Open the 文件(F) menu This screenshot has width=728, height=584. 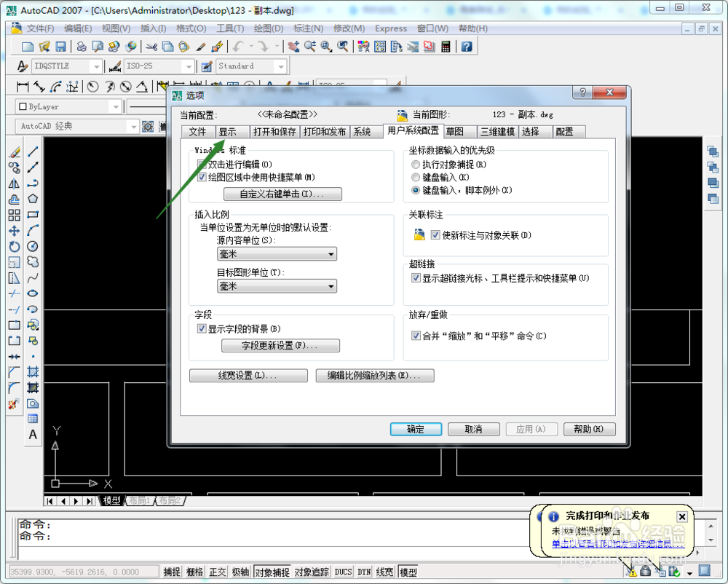(x=40, y=28)
